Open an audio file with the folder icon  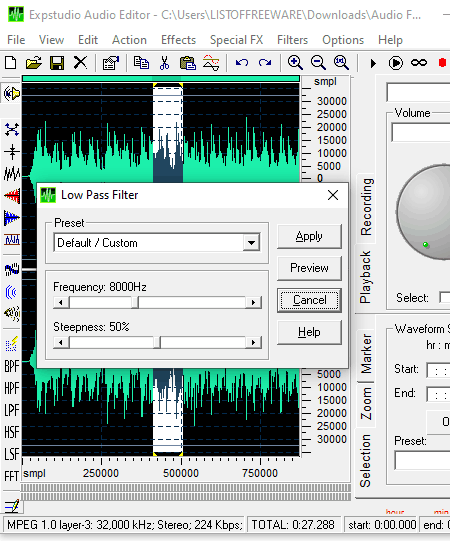coord(34,63)
